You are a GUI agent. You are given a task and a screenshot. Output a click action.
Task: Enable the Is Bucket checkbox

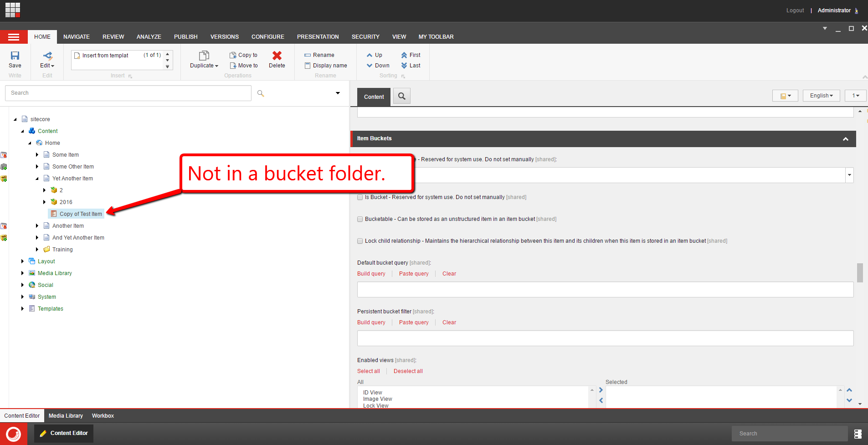pos(360,197)
